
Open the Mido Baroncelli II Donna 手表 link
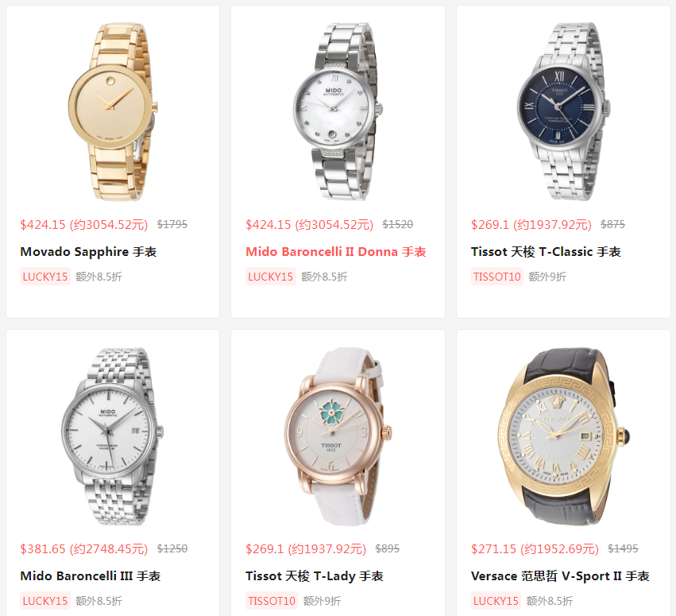pos(336,251)
